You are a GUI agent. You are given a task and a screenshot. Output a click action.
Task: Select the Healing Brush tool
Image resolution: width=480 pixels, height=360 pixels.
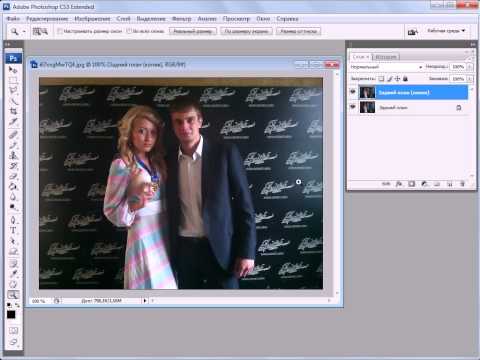(x=13, y=135)
